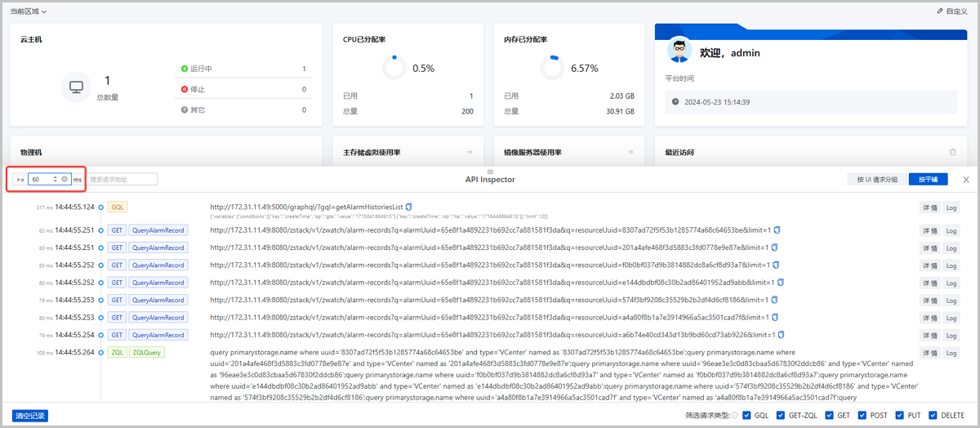980x428 pixels.
Task: Open the 镜像服务器使用率 arrow
Action: click(x=630, y=153)
